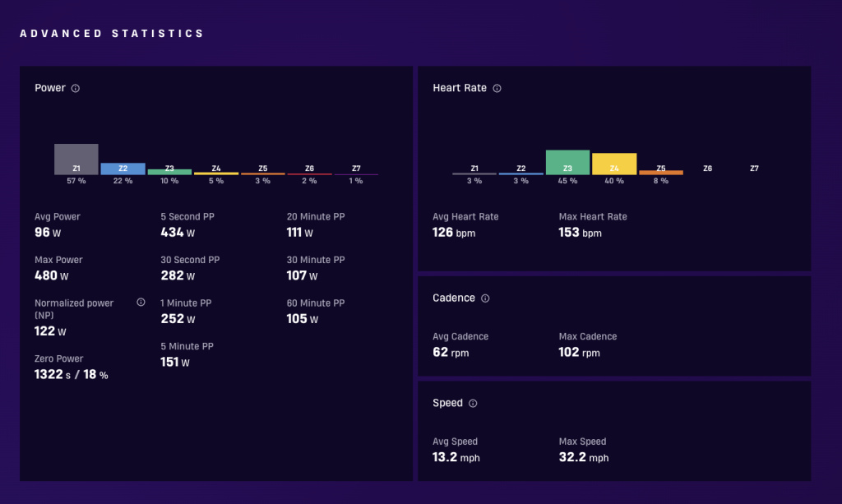Select the Heart Rate Z2 blue bar

[520, 173]
